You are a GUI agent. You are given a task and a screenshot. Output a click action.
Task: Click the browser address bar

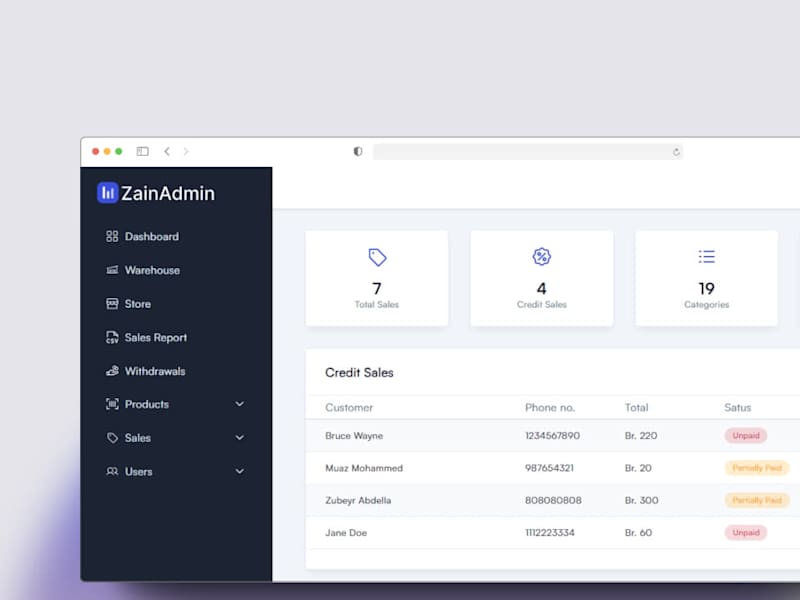[528, 152]
